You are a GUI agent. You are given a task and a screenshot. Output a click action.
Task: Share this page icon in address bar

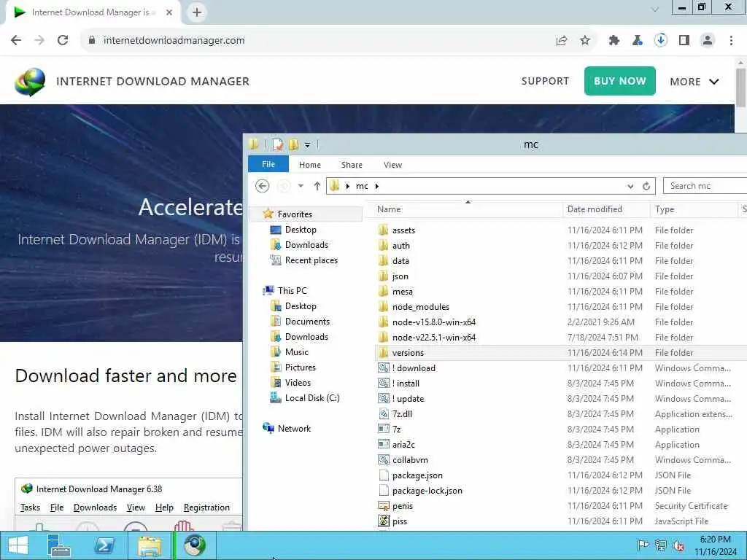tap(562, 41)
